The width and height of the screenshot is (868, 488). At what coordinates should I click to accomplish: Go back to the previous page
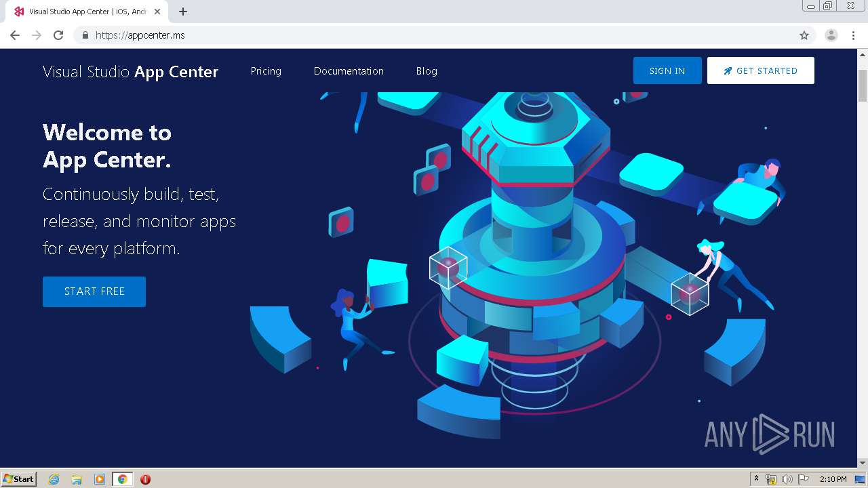15,35
